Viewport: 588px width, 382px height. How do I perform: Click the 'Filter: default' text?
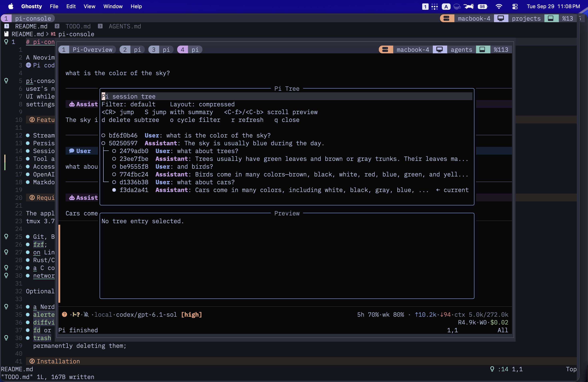point(128,104)
